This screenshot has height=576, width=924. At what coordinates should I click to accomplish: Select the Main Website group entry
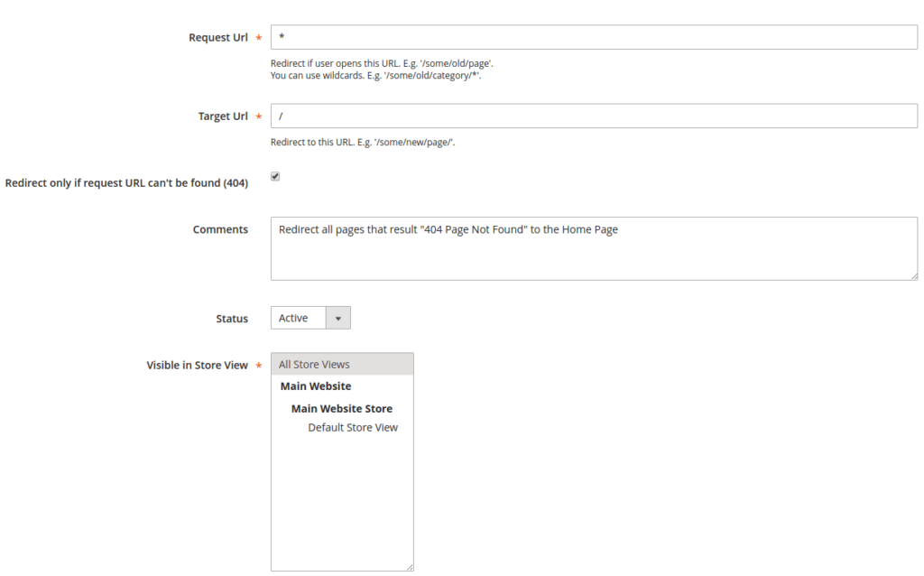tap(316, 386)
